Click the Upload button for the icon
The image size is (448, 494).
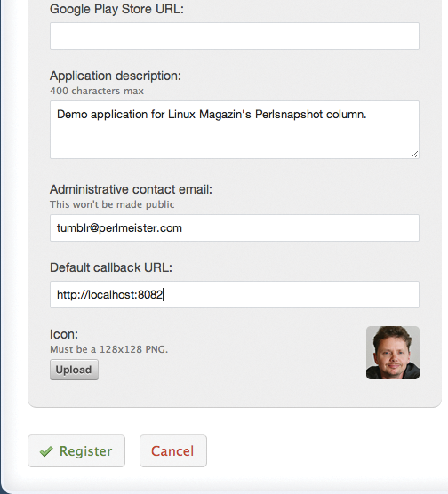point(74,370)
